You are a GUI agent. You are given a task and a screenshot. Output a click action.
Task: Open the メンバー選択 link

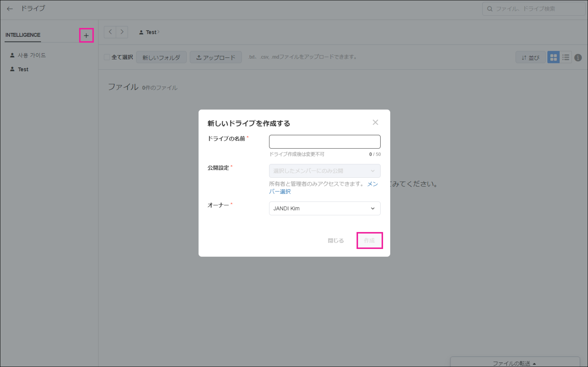point(280,192)
